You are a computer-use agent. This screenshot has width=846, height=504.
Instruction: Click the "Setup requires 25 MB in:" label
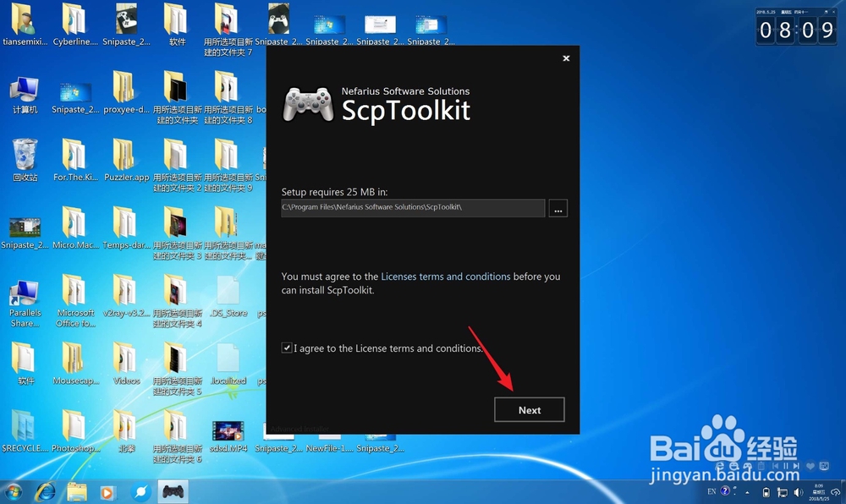(x=334, y=192)
